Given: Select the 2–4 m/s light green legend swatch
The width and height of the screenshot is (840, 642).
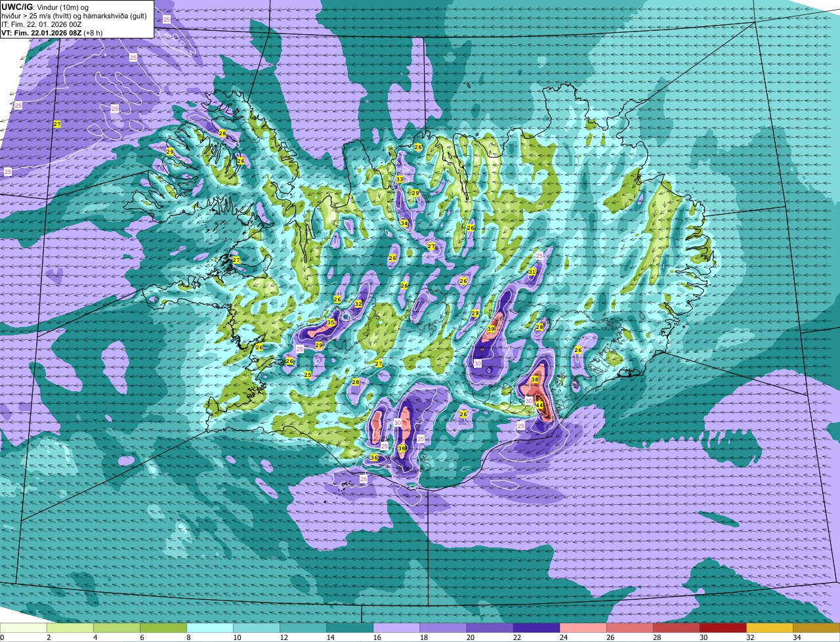Looking at the screenshot, I should pyautogui.click(x=70, y=628).
